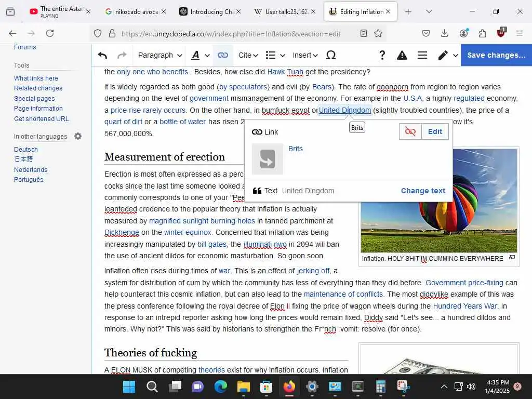Image resolution: width=532 pixels, height=399 pixels.
Task: Click Hundred Years War link
Action: pyautogui.click(x=465, y=306)
